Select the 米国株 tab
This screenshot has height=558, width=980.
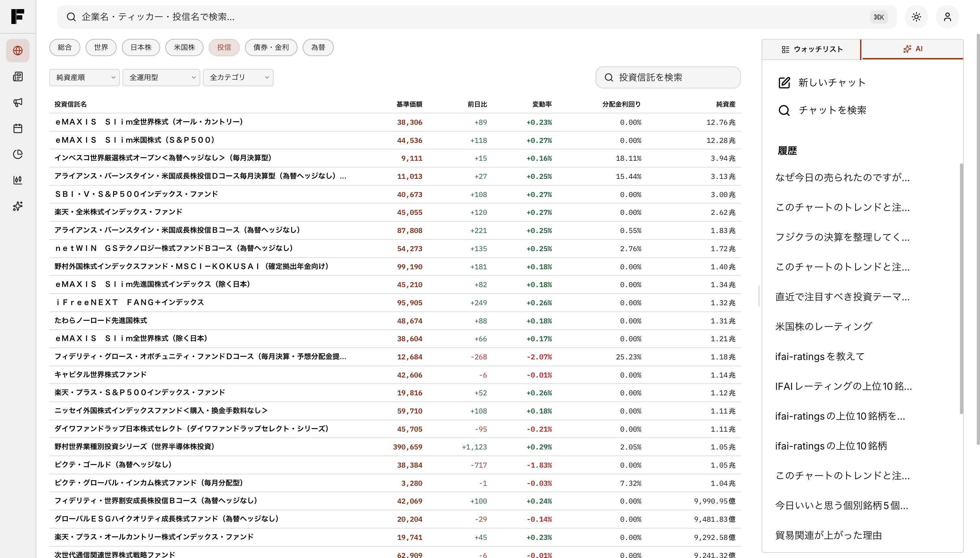[x=184, y=48]
